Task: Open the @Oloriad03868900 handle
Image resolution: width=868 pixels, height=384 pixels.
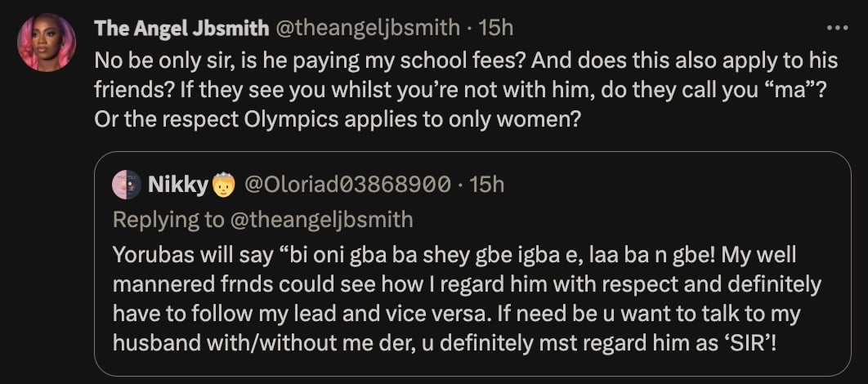Action: coord(347,185)
